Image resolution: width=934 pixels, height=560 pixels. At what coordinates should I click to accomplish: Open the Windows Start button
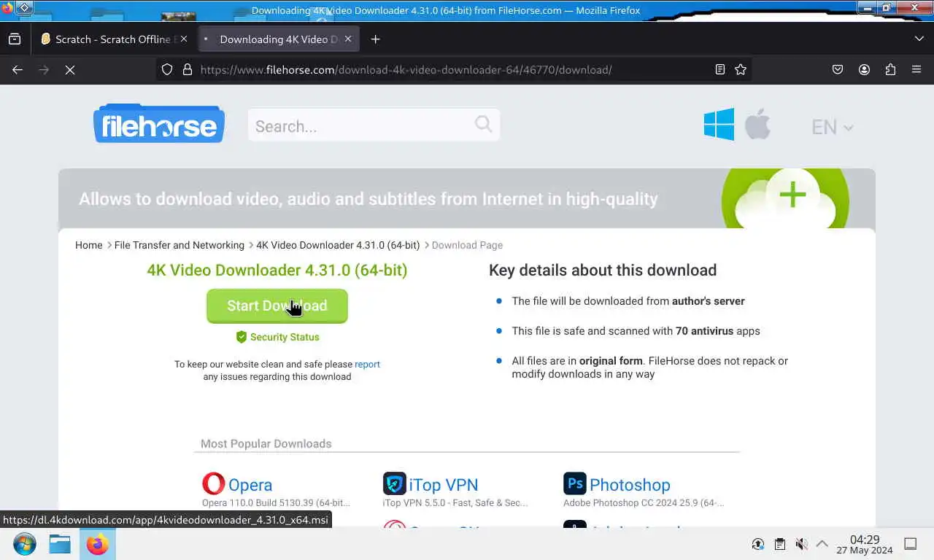[x=24, y=544]
